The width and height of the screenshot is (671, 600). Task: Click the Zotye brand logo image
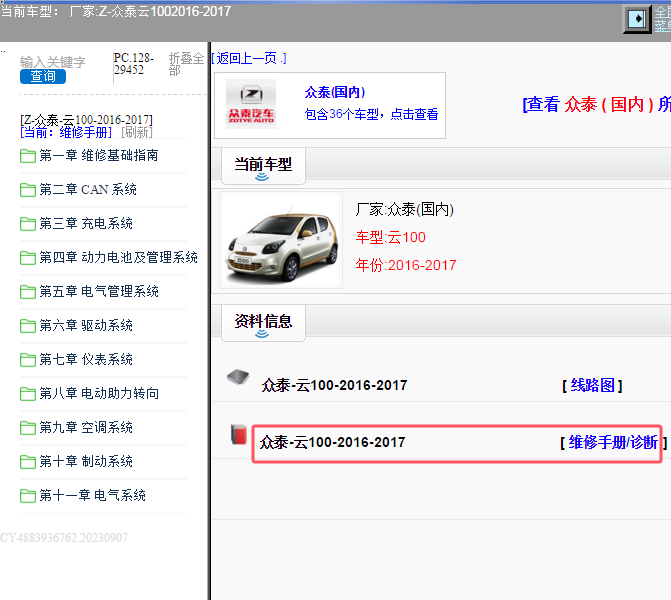(x=251, y=104)
